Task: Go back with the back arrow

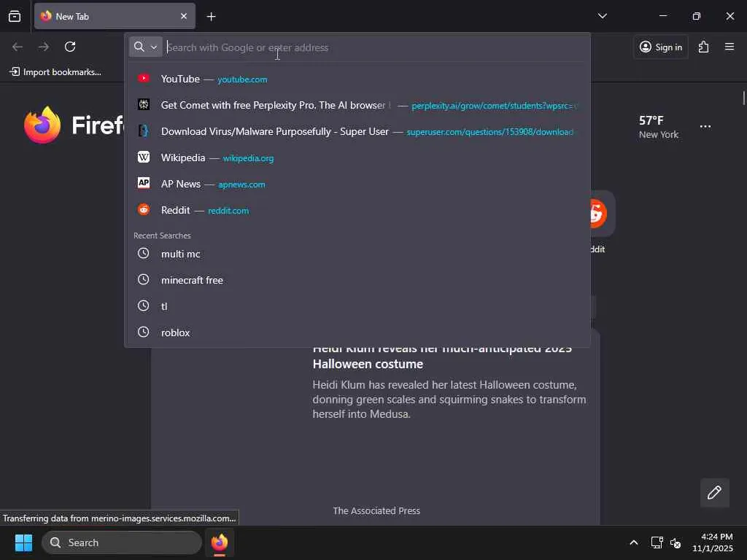Action: (x=18, y=47)
